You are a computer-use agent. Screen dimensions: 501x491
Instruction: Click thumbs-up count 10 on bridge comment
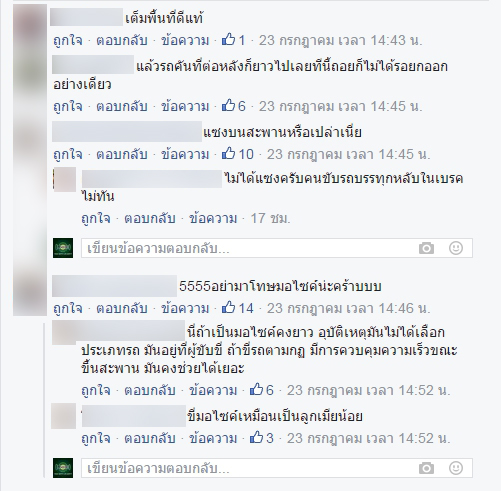click(x=238, y=154)
